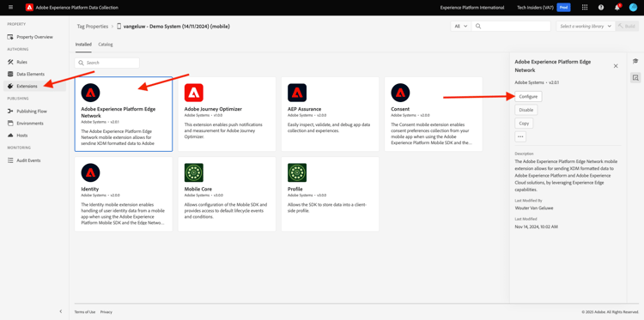Click the Publishing Flow icon
Viewport: 644px width, 320px height.
coord(10,112)
